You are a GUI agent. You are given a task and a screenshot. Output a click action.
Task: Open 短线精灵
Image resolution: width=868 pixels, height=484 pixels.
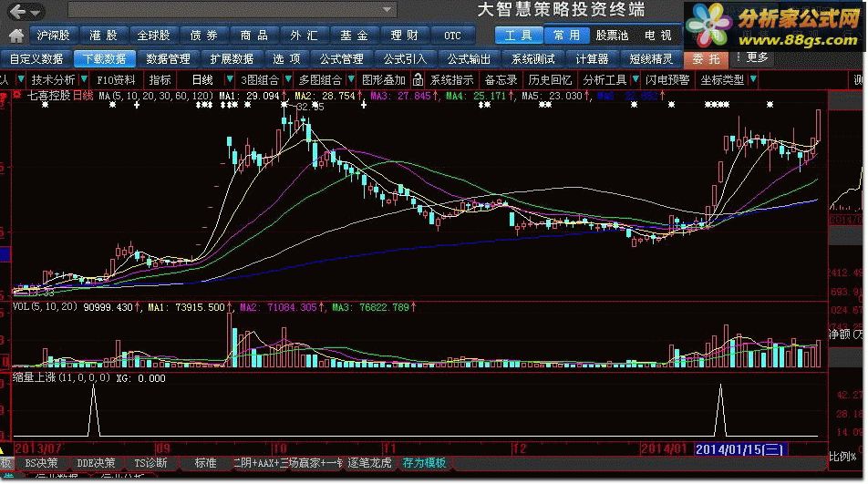click(x=651, y=58)
